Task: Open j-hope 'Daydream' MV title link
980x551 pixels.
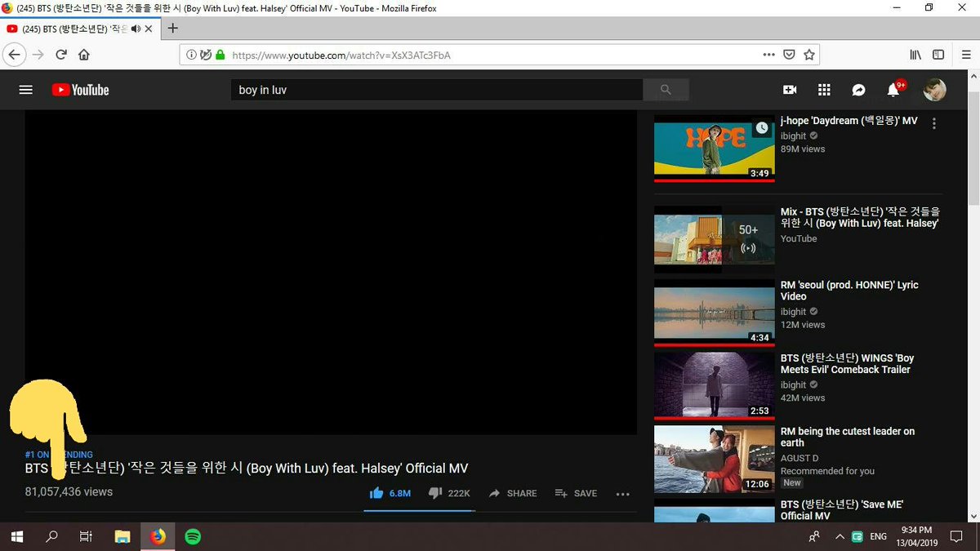Action: point(849,121)
